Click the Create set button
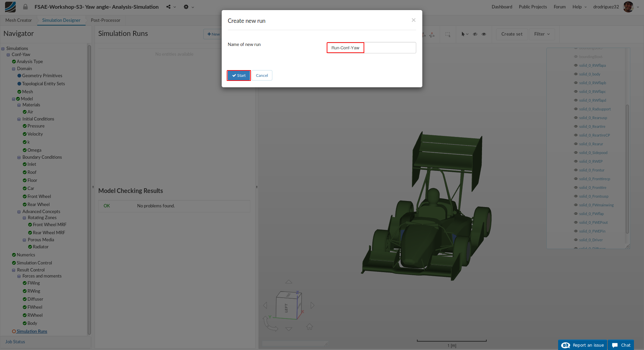The image size is (644, 350). [x=512, y=34]
